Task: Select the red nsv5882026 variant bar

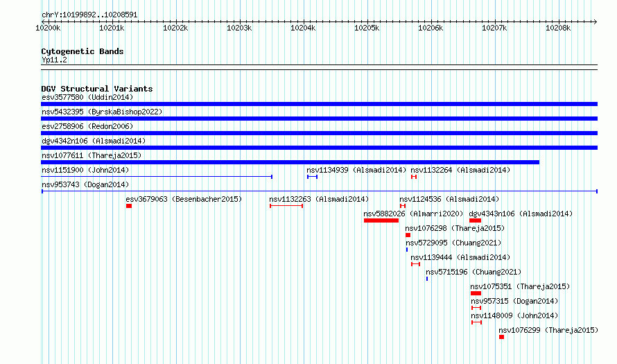Action: (x=381, y=220)
